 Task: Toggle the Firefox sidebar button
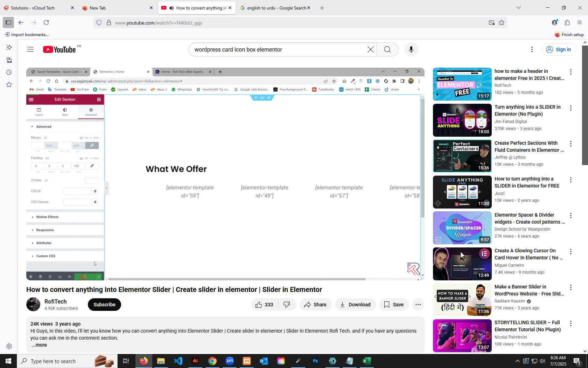click(8, 22)
